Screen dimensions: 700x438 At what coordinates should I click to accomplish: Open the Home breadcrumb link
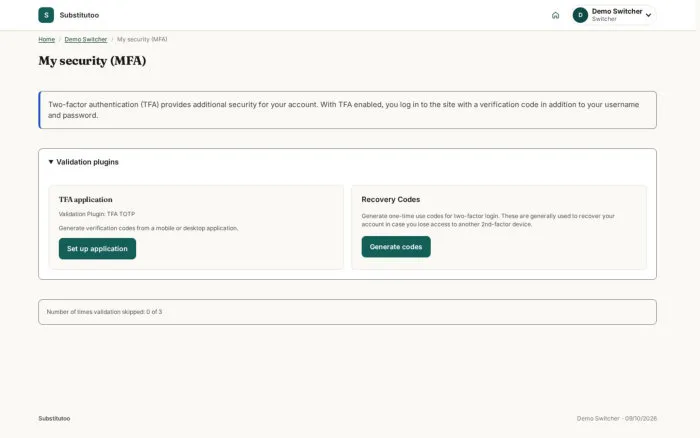[46, 39]
